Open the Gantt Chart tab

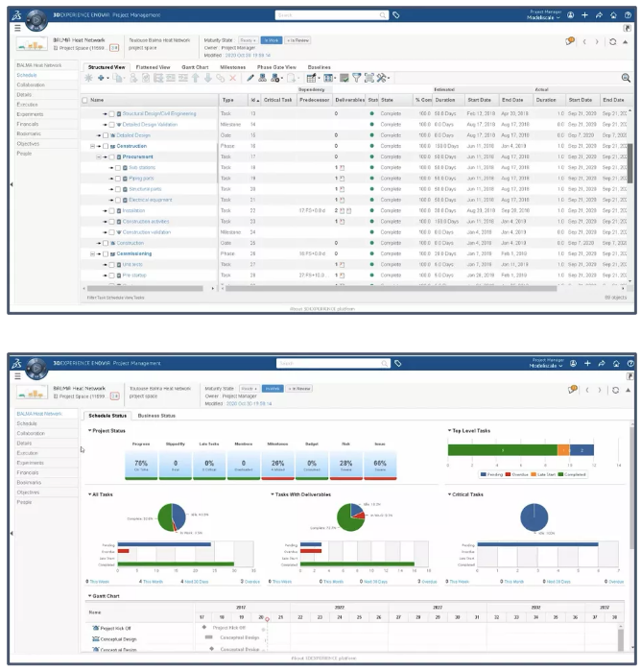pyautogui.click(x=195, y=67)
